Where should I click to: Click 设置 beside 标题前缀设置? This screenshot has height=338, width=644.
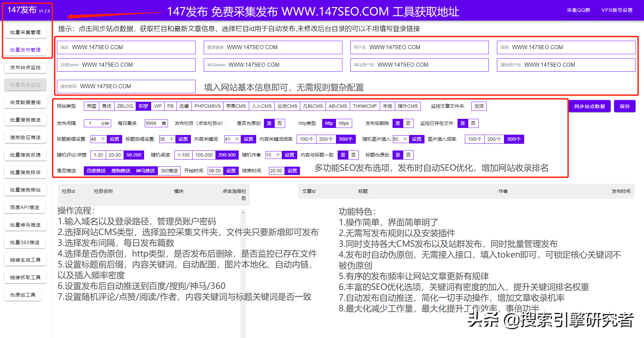[x=114, y=139]
